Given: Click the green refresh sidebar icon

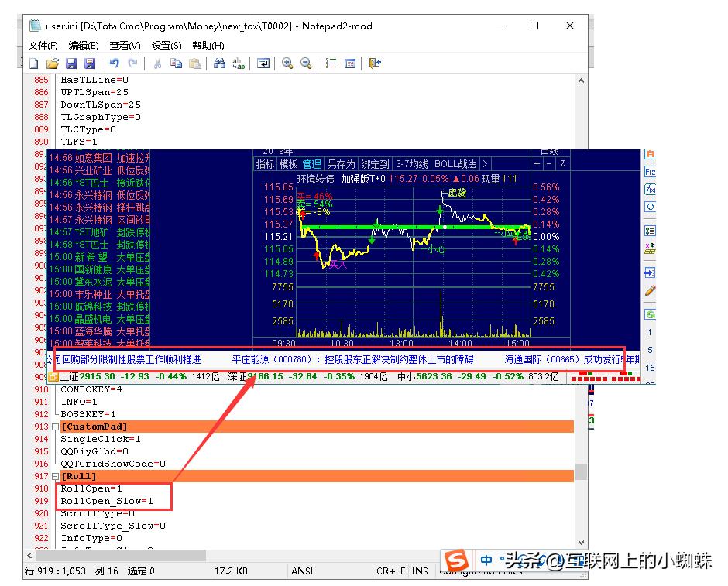Looking at the screenshot, I should (650, 314).
